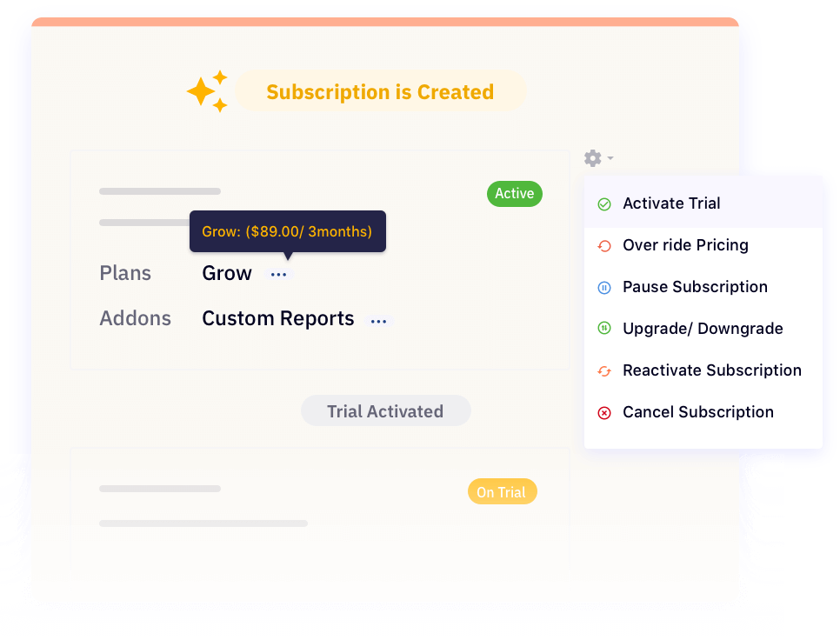Viewport: 840px width, 640px height.
Task: Click the green check icon beside Activate Trial
Action: pyautogui.click(x=605, y=203)
